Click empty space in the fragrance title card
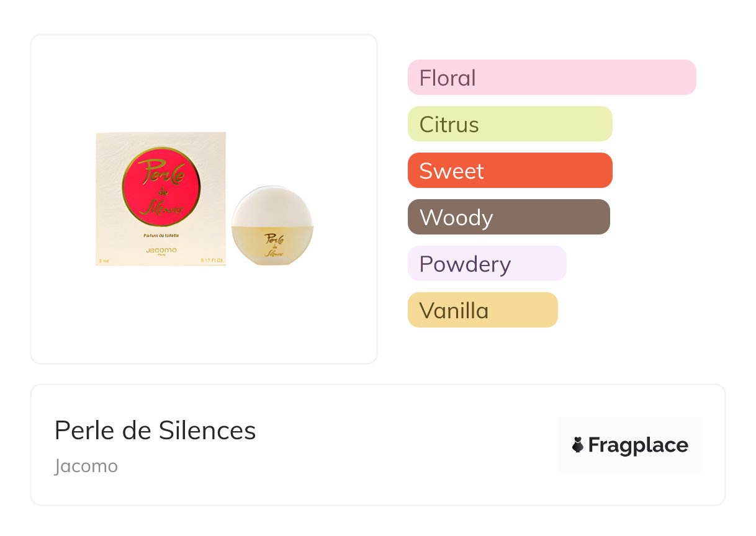This screenshot has width=756, height=536. coord(403,447)
